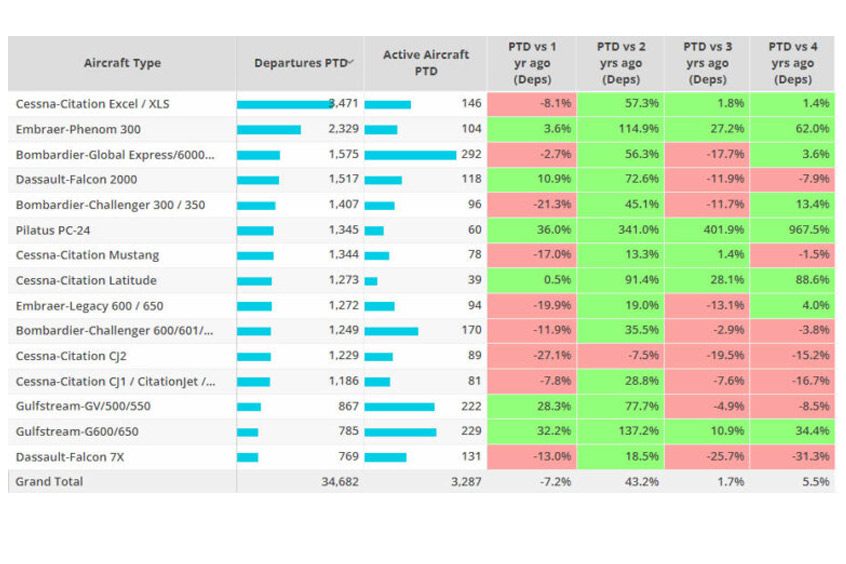Click departures value 1,575
This screenshot has width=846, height=564.
pos(344,154)
